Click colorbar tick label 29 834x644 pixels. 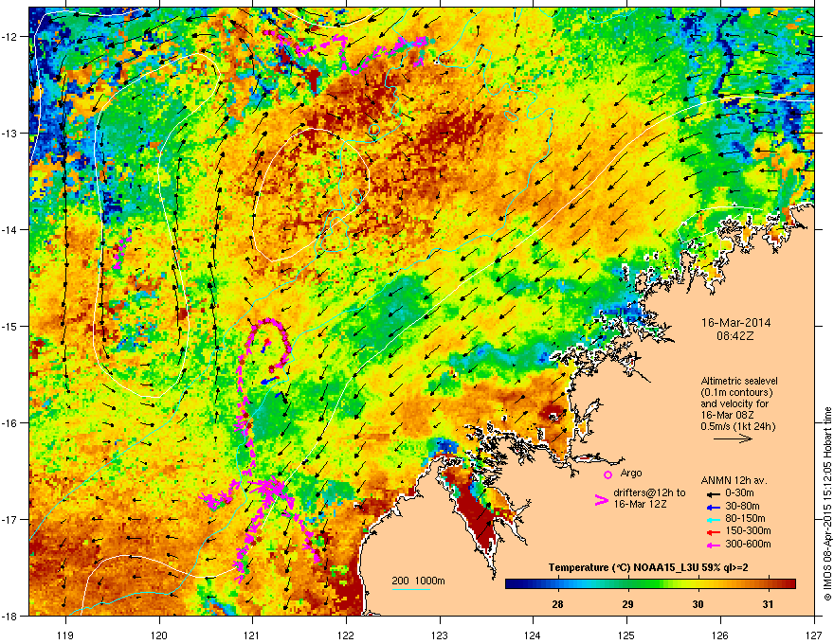[x=627, y=604]
